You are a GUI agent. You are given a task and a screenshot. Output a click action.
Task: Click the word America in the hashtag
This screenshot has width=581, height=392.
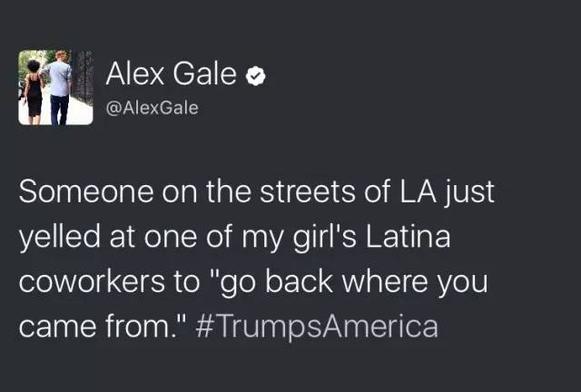point(380,326)
